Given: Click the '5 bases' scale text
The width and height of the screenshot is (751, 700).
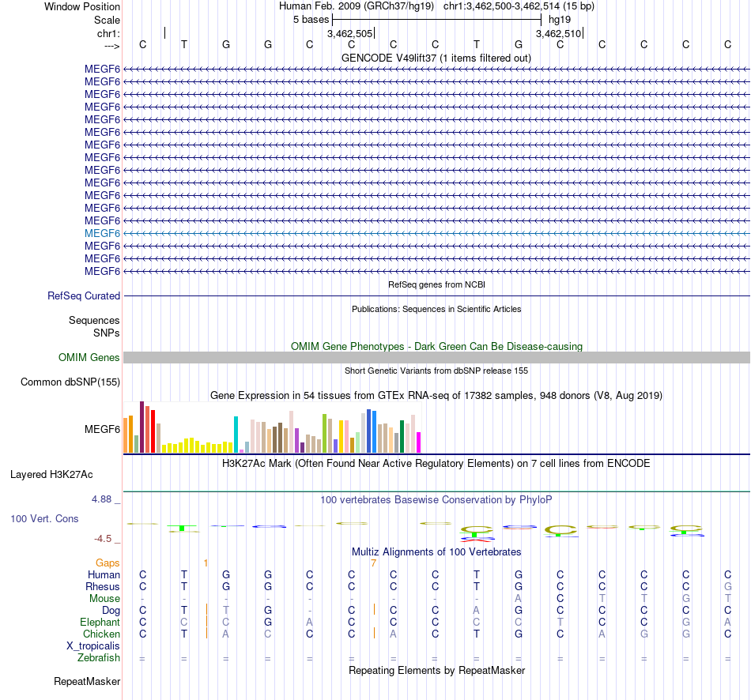Looking at the screenshot, I should click(x=311, y=20).
